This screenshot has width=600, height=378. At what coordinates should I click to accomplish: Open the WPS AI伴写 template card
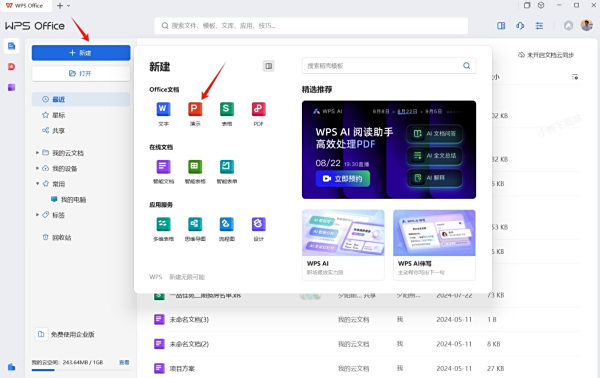point(434,245)
